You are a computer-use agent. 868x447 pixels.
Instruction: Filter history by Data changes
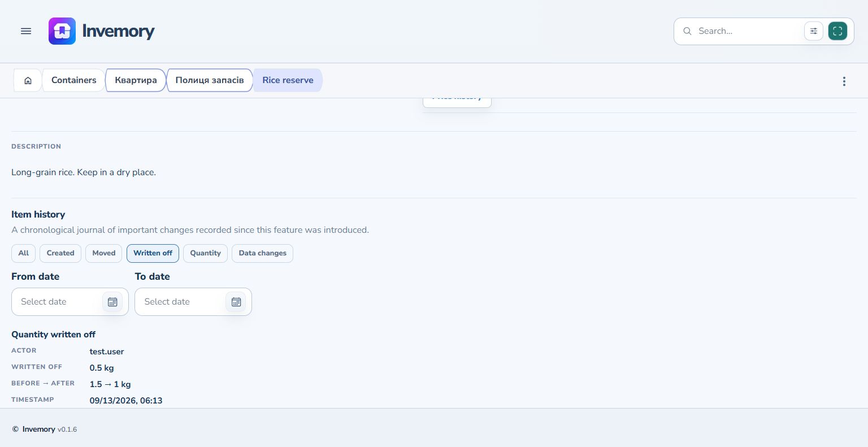point(262,253)
